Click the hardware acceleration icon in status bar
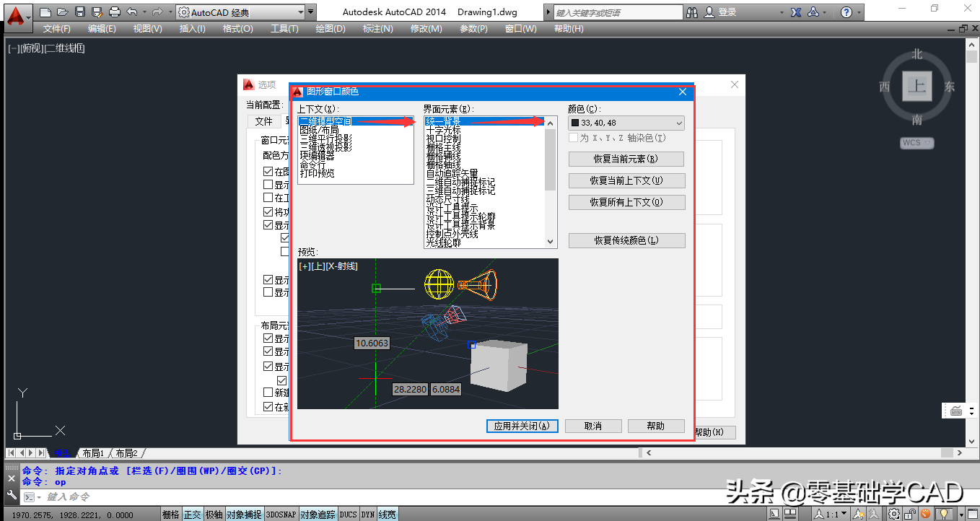Screen dimensions: 980x521 [926, 514]
